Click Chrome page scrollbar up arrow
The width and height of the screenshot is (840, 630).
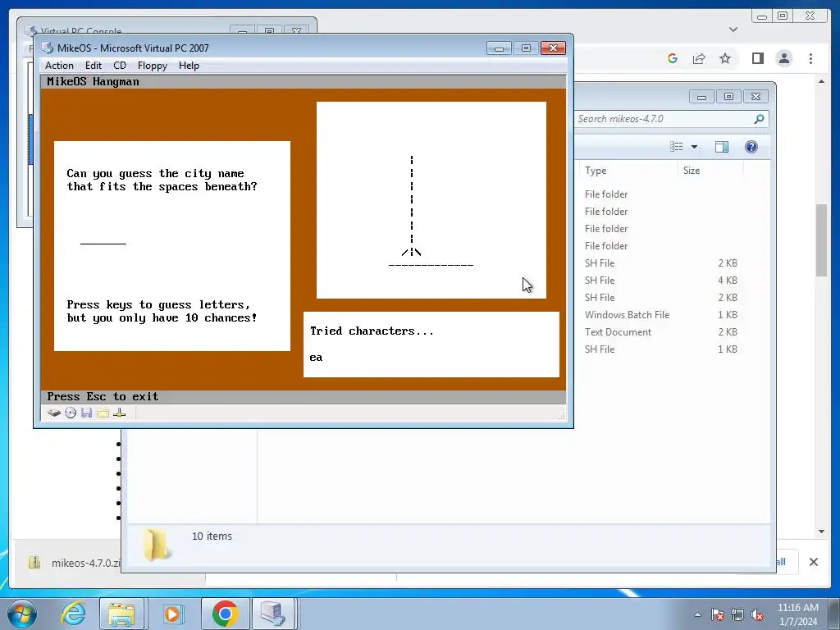coord(821,81)
